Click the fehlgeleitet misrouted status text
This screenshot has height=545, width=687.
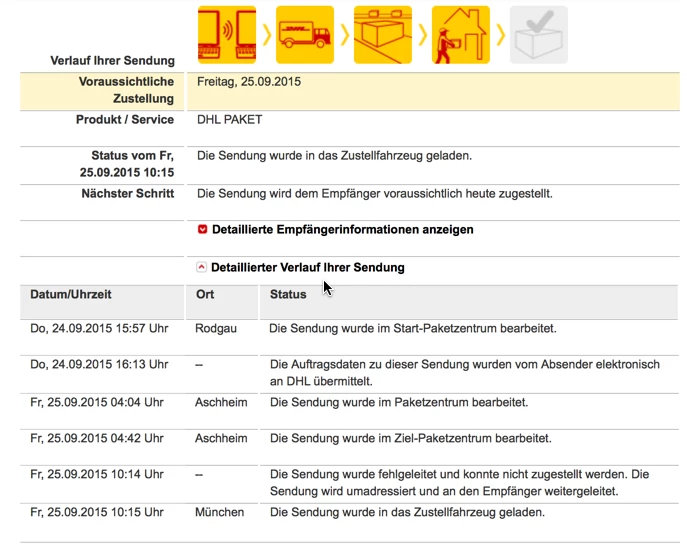click(459, 483)
